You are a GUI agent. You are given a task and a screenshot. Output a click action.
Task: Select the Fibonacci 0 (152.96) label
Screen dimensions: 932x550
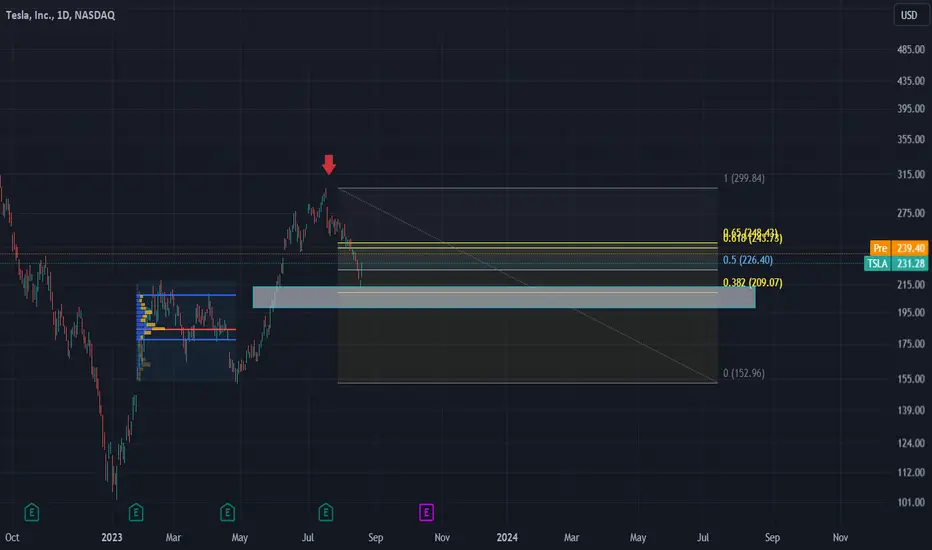[744, 373]
